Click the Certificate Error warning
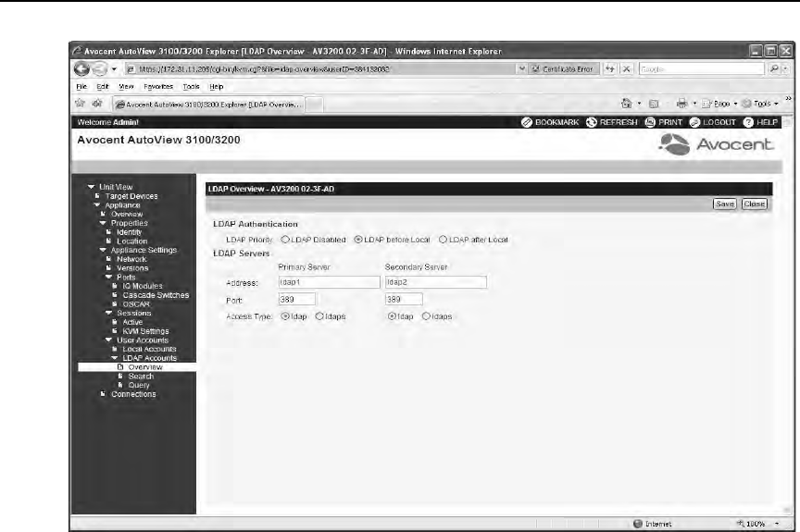This screenshot has height=532, width=800. [x=562, y=68]
